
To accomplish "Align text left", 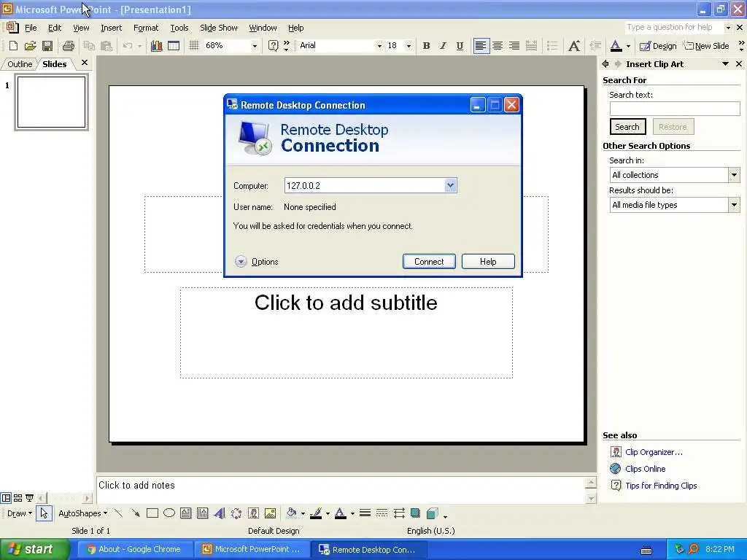I will tap(481, 46).
